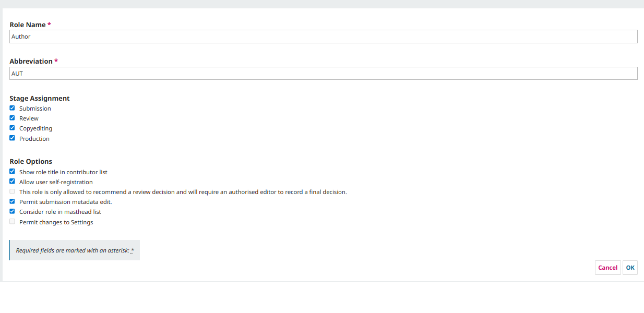644x313 pixels.
Task: Select the Stage Assignment heading
Action: pyautogui.click(x=40, y=98)
